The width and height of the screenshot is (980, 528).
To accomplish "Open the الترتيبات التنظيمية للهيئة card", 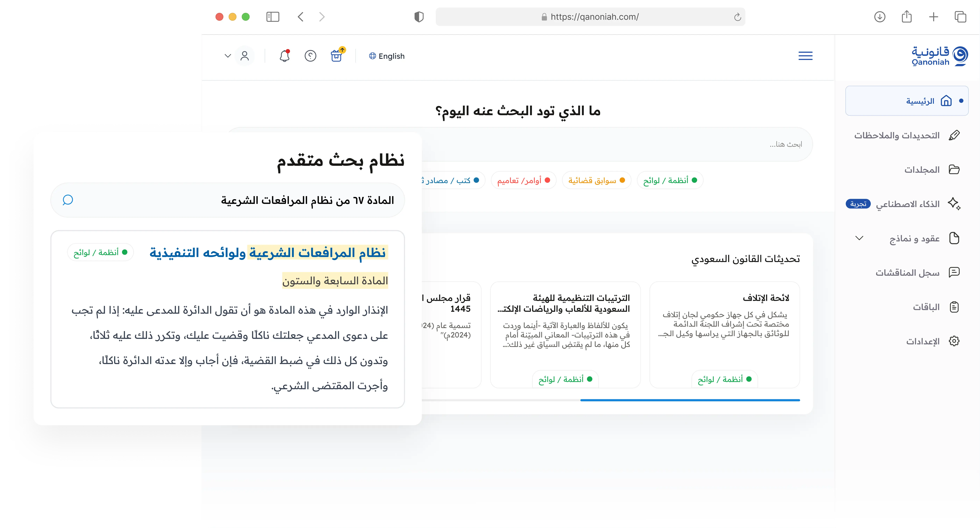I will [565, 335].
